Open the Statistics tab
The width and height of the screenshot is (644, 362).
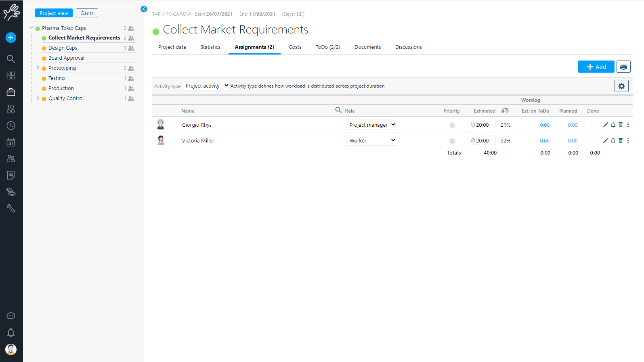coord(210,47)
